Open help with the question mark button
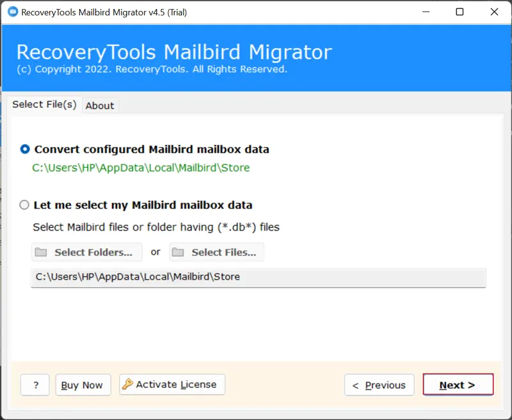Screen dimensions: 512x420 point(35,385)
